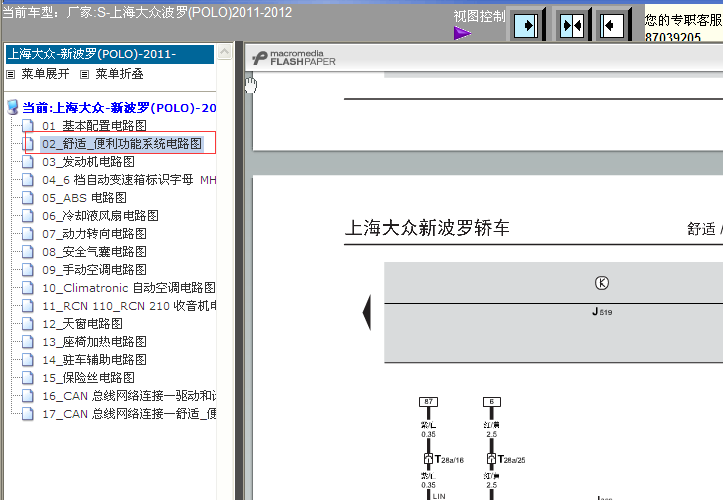The width and height of the screenshot is (723, 500).
Task: Expand all menus with 菜单展开
Action: point(45,74)
